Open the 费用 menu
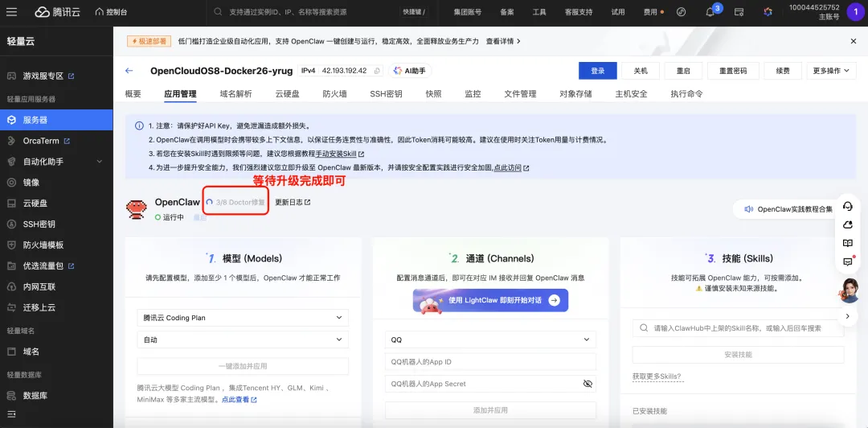 650,11
